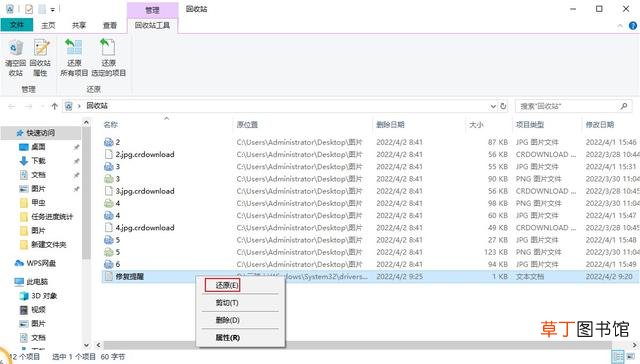
Task: Sort by the 项目类型 column header
Action: point(530,124)
